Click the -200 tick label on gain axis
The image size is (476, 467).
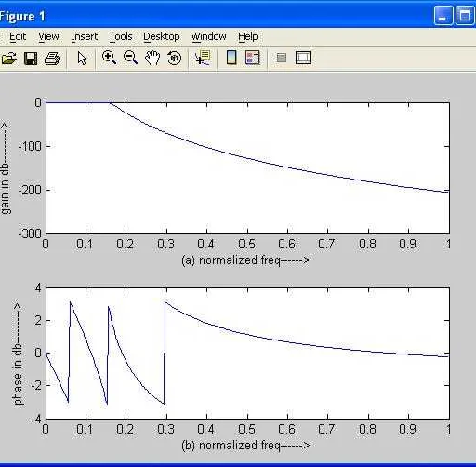pos(30,190)
